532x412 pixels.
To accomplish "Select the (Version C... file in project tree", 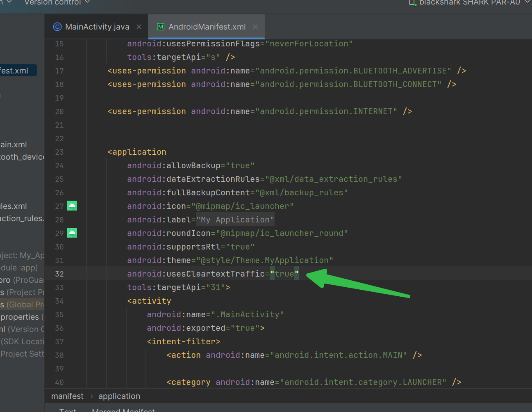I will 22,329.
